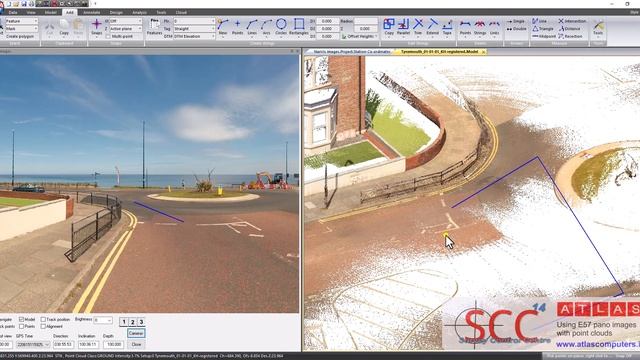Open the Active plane dropdown

(126, 29)
